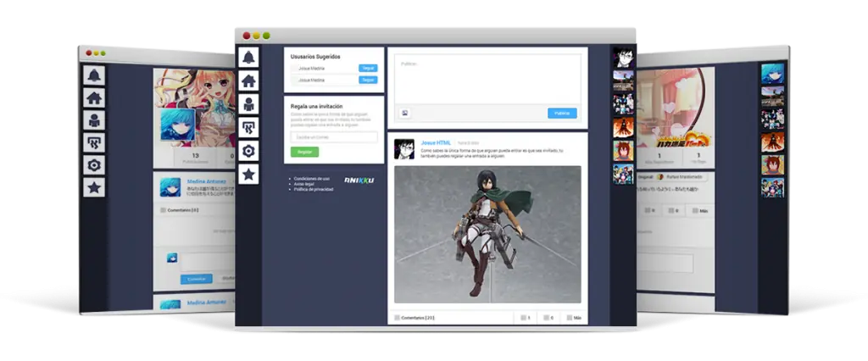Open Más options in the right window post
The image size is (868, 361).
coord(699,210)
